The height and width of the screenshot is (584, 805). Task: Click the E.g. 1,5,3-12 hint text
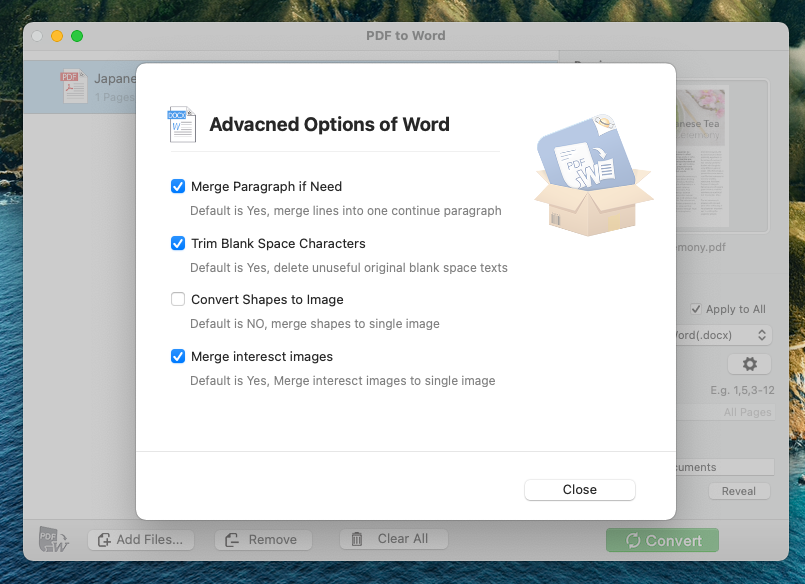pyautogui.click(x=742, y=391)
